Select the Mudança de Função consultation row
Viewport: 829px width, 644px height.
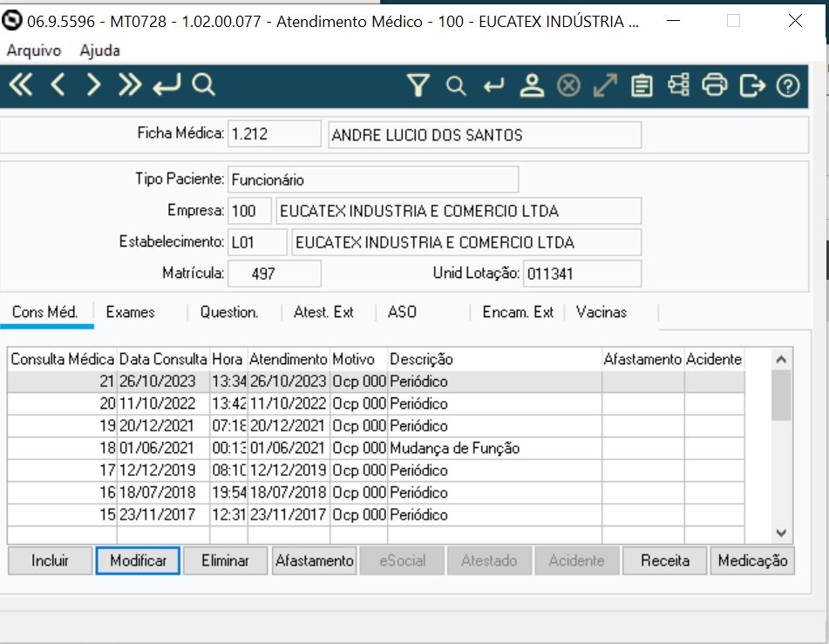(x=453, y=449)
